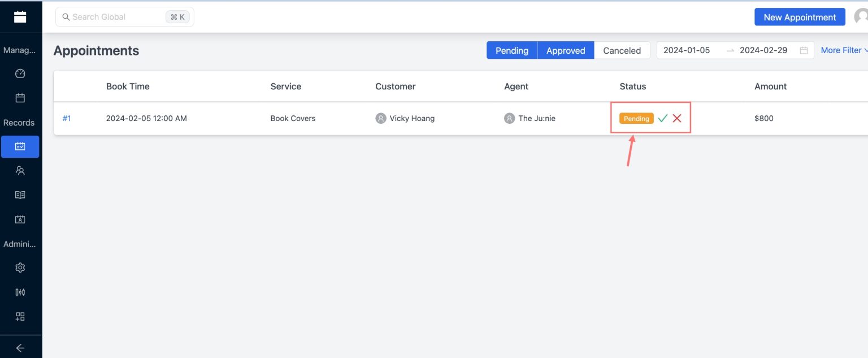
Task: Open the Calendar icon under Management
Action: coord(20,97)
